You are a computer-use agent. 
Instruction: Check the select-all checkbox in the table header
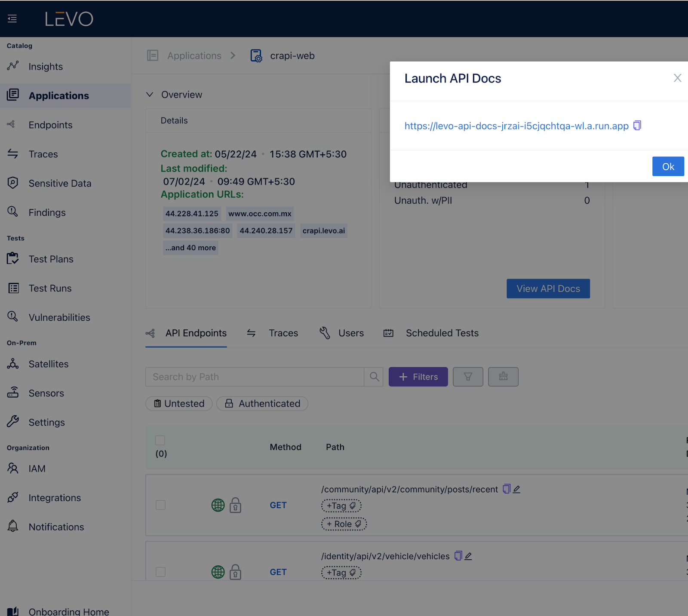click(160, 440)
